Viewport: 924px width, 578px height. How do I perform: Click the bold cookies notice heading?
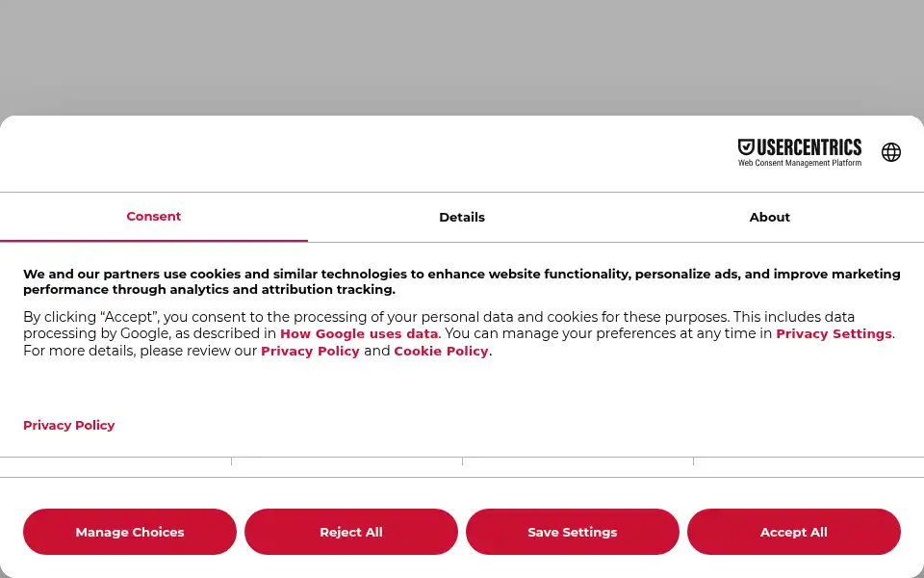tap(462, 281)
